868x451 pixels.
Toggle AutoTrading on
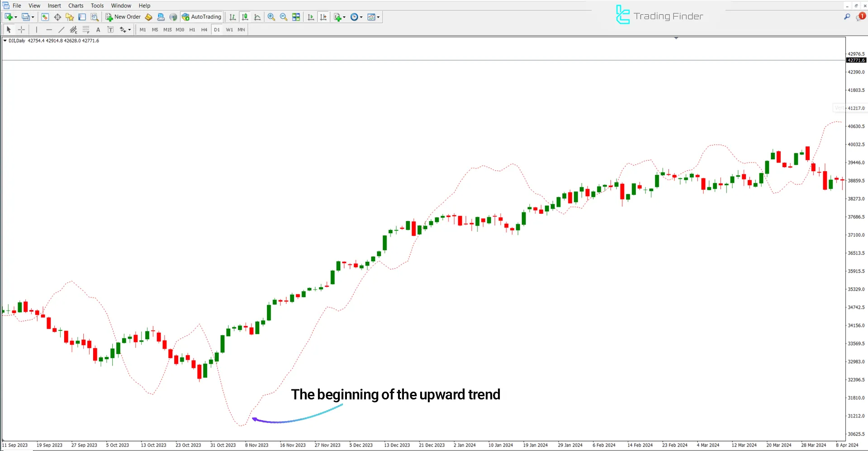click(201, 17)
